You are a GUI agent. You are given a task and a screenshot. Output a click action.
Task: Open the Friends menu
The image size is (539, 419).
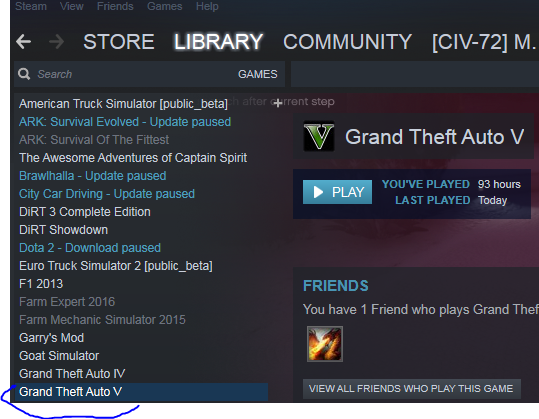tap(115, 6)
